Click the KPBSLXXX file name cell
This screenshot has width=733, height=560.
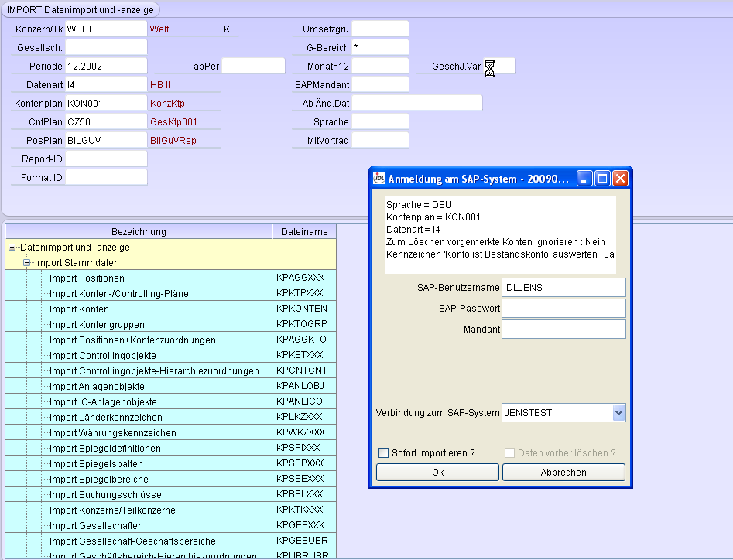pyautogui.click(x=304, y=494)
